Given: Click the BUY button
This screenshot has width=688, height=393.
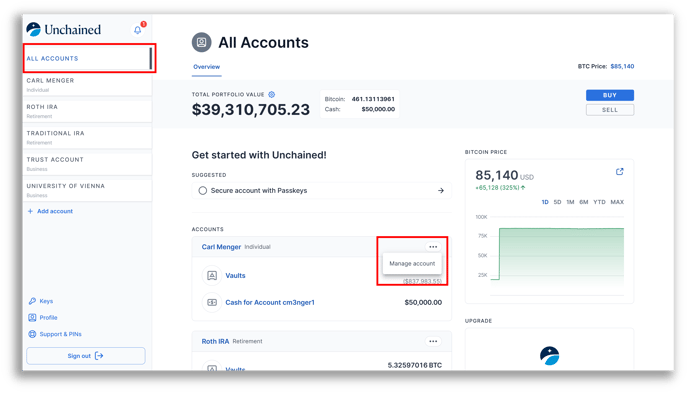Looking at the screenshot, I should [x=610, y=95].
